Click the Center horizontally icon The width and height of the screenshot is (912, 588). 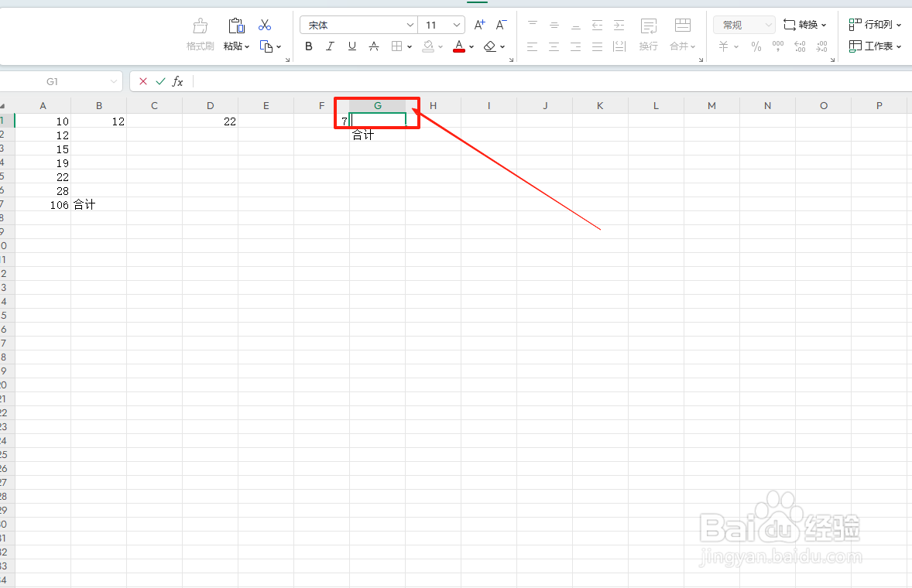coord(554,46)
